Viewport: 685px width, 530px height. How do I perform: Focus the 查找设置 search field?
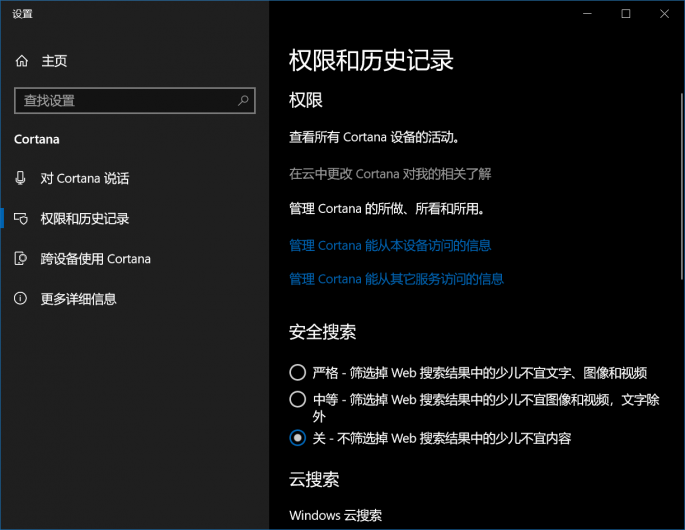tap(135, 100)
